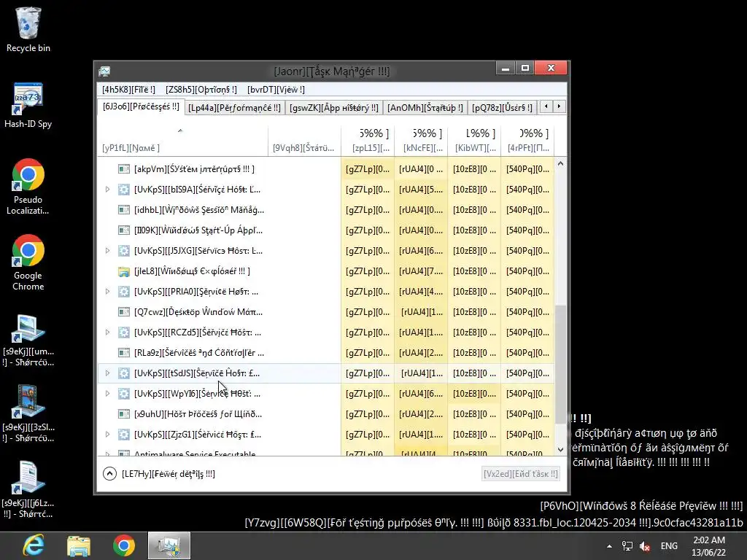Expand the [WpYI6] Service Host row

pos(108,394)
